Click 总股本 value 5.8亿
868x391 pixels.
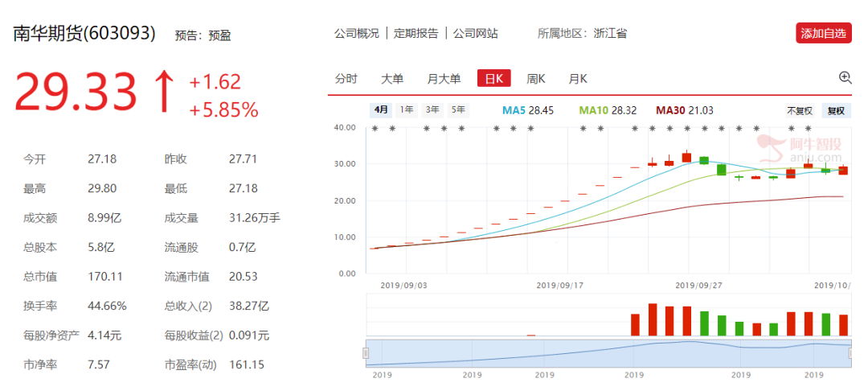pyautogui.click(x=100, y=248)
